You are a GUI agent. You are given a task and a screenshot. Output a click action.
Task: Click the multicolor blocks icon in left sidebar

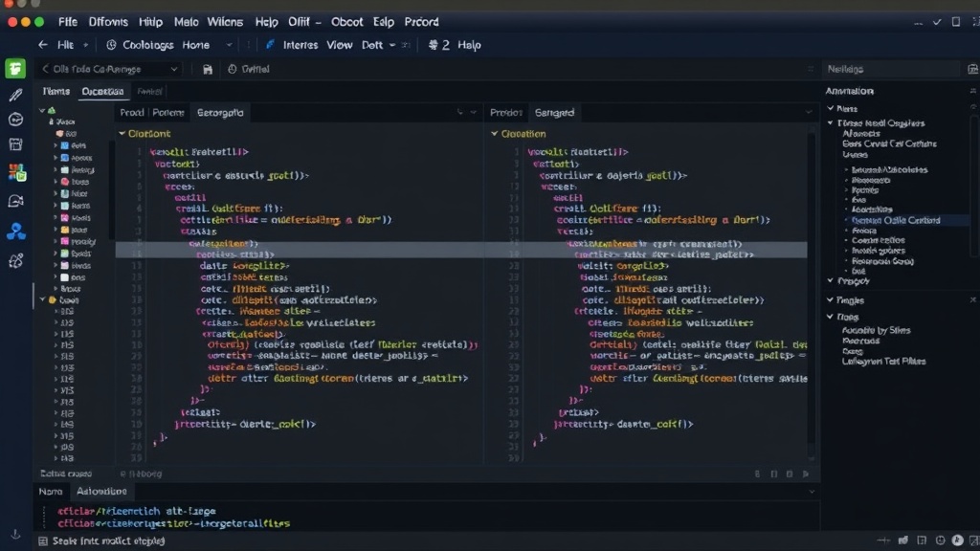point(16,172)
